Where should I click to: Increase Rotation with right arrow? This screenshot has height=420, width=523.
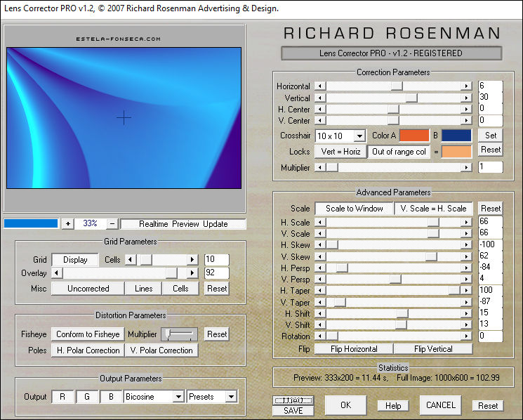click(466, 336)
